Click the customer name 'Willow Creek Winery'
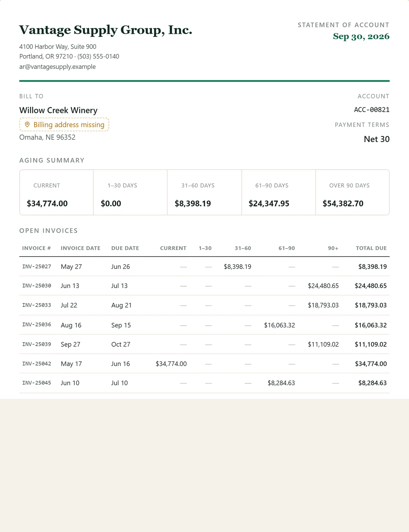409x532 pixels. pos(58,110)
